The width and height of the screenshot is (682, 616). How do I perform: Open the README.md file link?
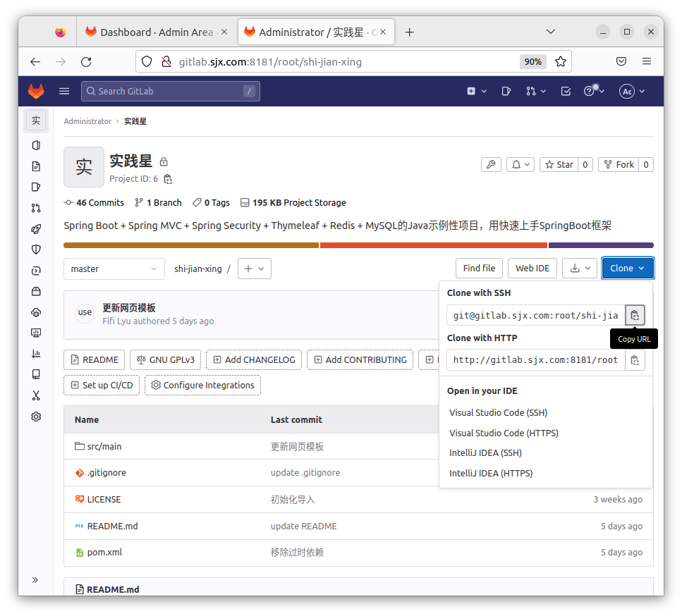coord(112,526)
